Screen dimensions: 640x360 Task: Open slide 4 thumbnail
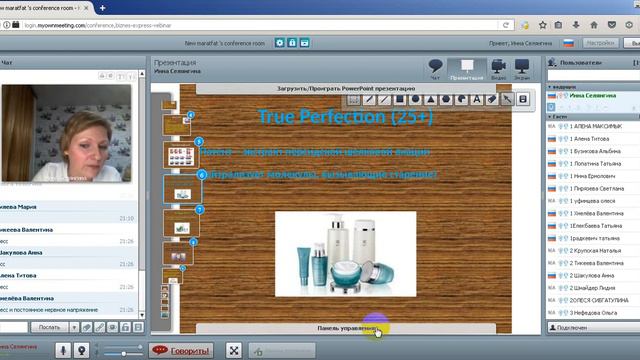tap(176, 124)
